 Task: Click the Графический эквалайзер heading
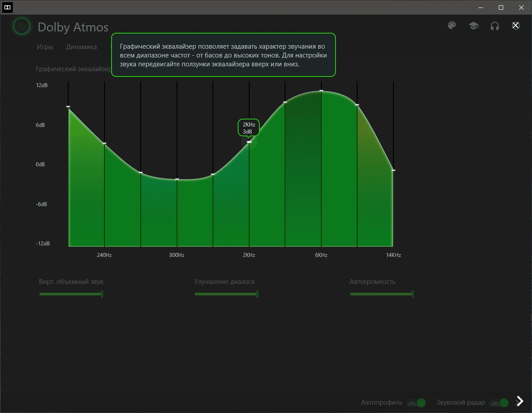[x=73, y=69]
